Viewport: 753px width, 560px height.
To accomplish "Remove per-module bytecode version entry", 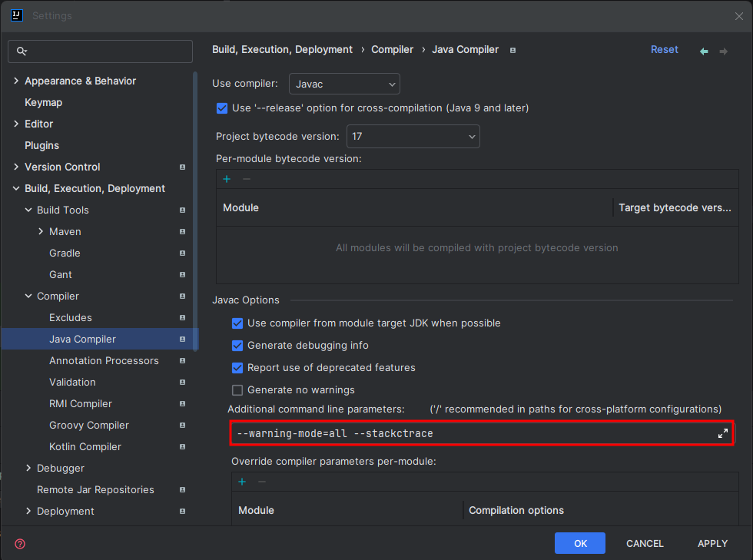I will (x=247, y=179).
